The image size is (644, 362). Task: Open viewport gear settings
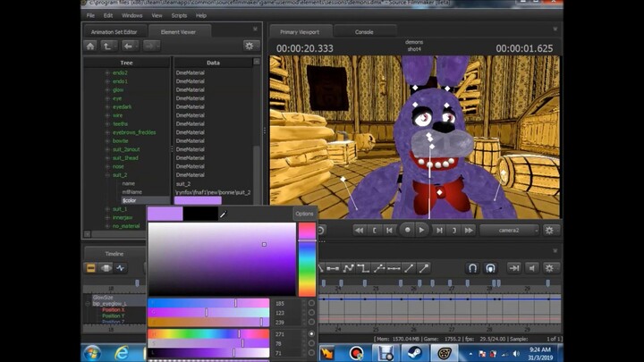[549, 231]
